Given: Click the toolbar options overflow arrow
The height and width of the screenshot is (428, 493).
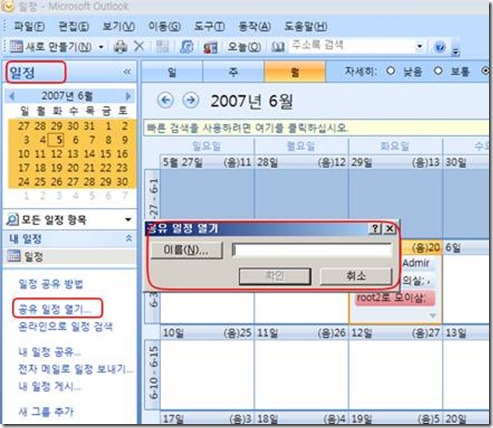Looking at the screenshot, I should (455, 52).
